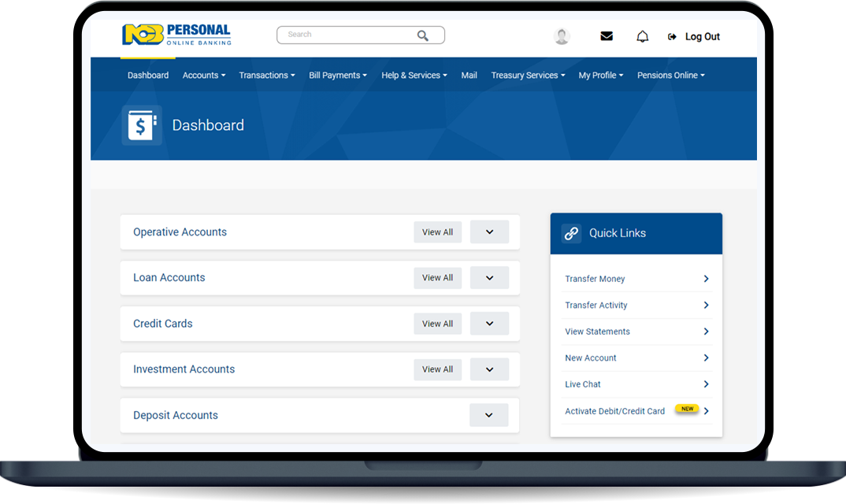Viewport: 846px width, 504px height.
Task: Open the Treasury Services dropdown
Action: click(528, 76)
